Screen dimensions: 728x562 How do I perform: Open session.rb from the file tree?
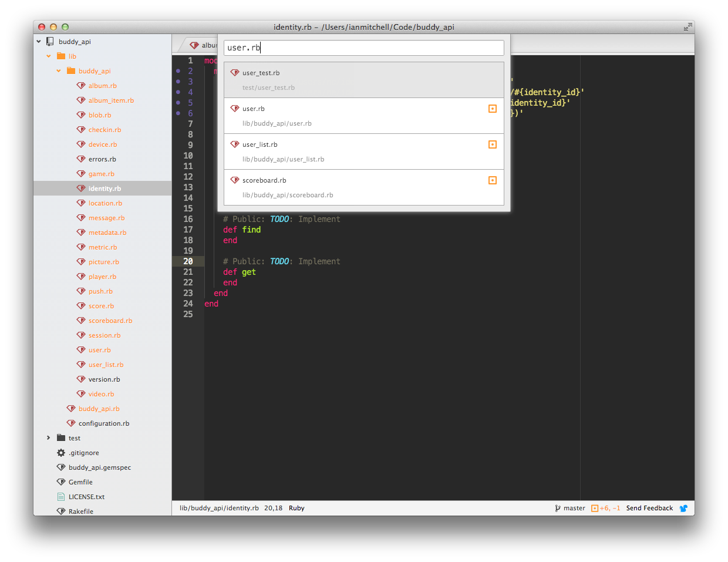coord(105,335)
